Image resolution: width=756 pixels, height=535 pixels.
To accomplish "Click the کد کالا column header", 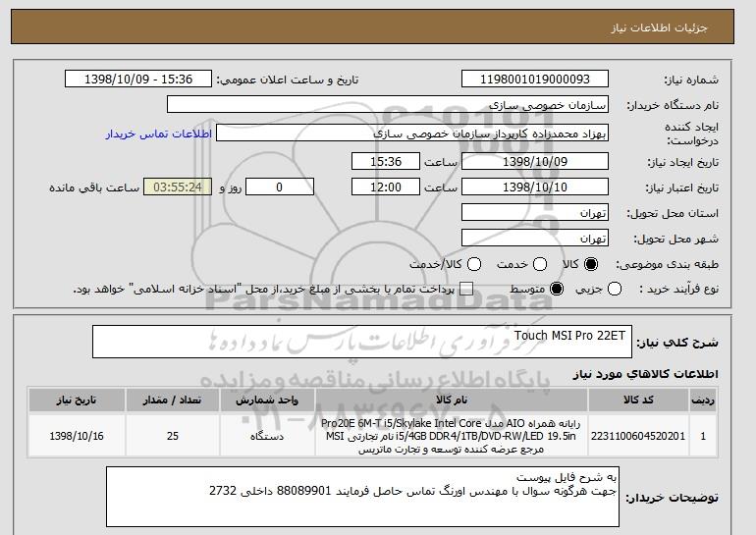I will tap(638, 401).
